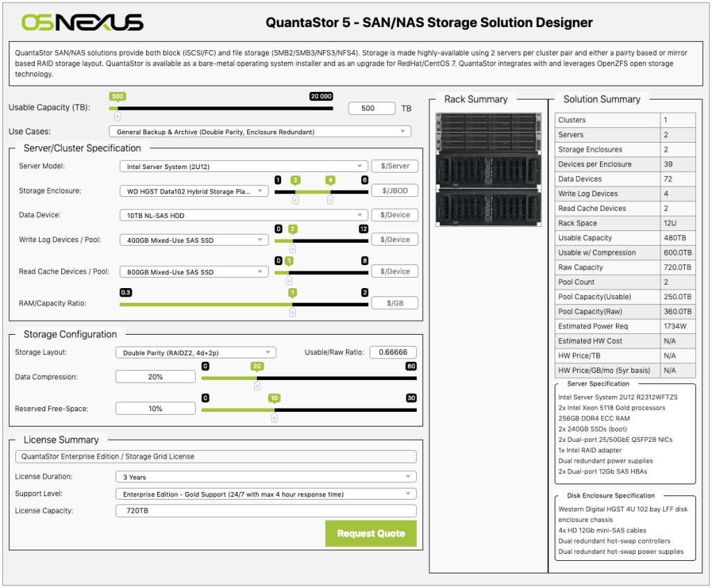
Task: Click the $/JBOD price button
Action: [x=395, y=190]
